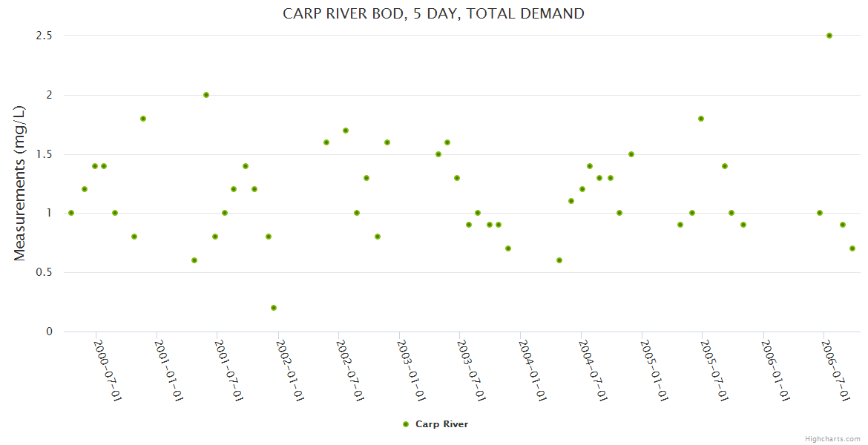This screenshot has height=445, width=868.
Task: Click the lowest data point at 0.2 mg/L
Action: [274, 308]
